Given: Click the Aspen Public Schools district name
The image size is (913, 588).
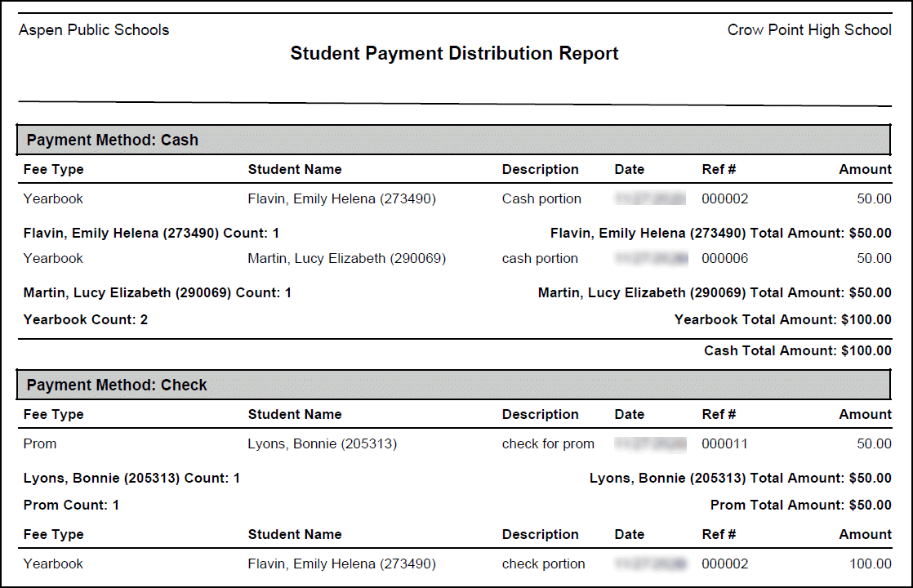Looking at the screenshot, I should click(x=94, y=30).
